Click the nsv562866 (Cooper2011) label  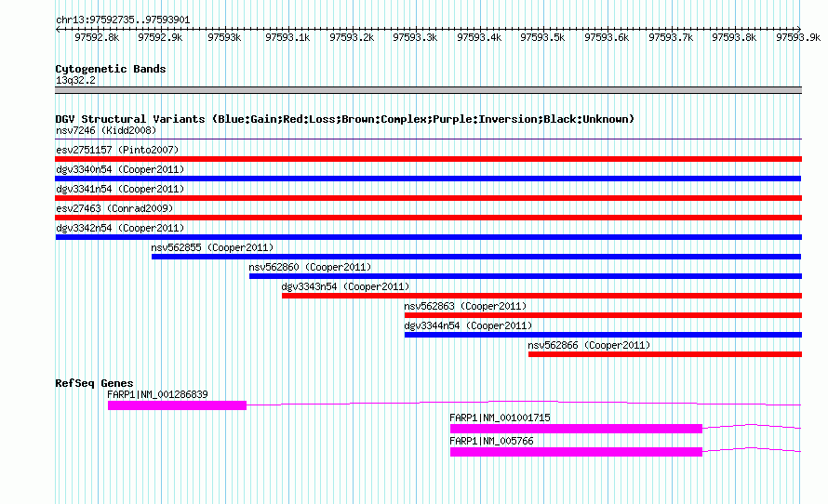click(589, 345)
